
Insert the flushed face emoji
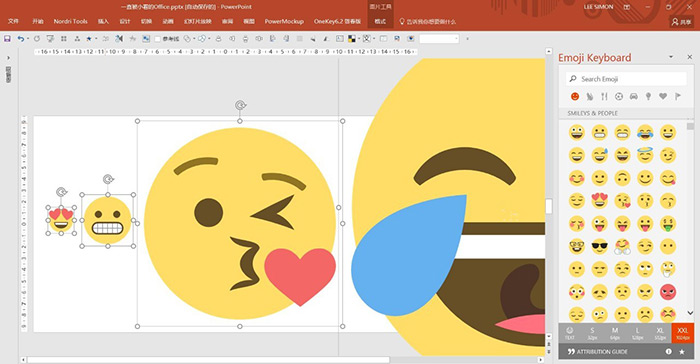click(577, 292)
